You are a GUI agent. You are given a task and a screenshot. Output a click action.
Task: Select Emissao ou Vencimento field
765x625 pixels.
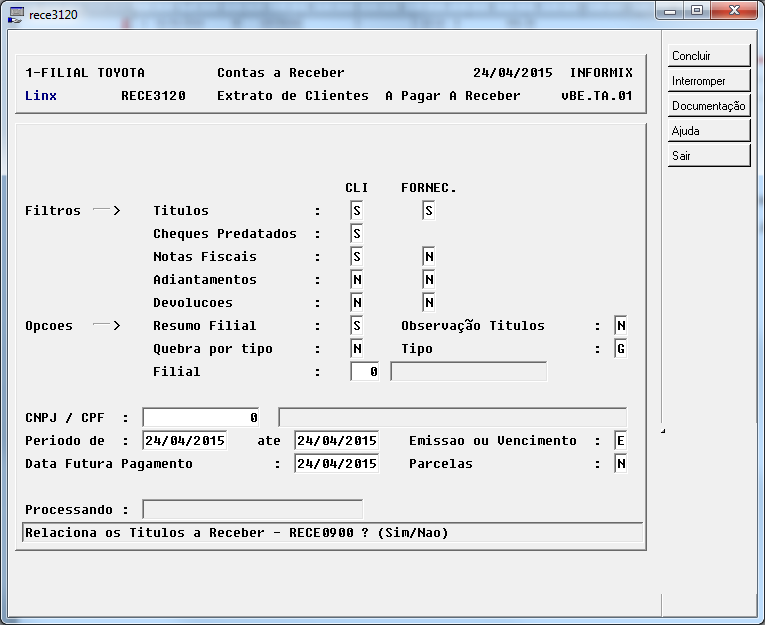tap(621, 441)
